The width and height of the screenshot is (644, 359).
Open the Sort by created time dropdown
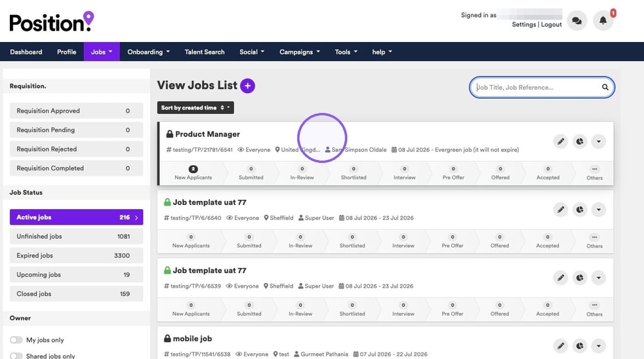[x=195, y=107]
